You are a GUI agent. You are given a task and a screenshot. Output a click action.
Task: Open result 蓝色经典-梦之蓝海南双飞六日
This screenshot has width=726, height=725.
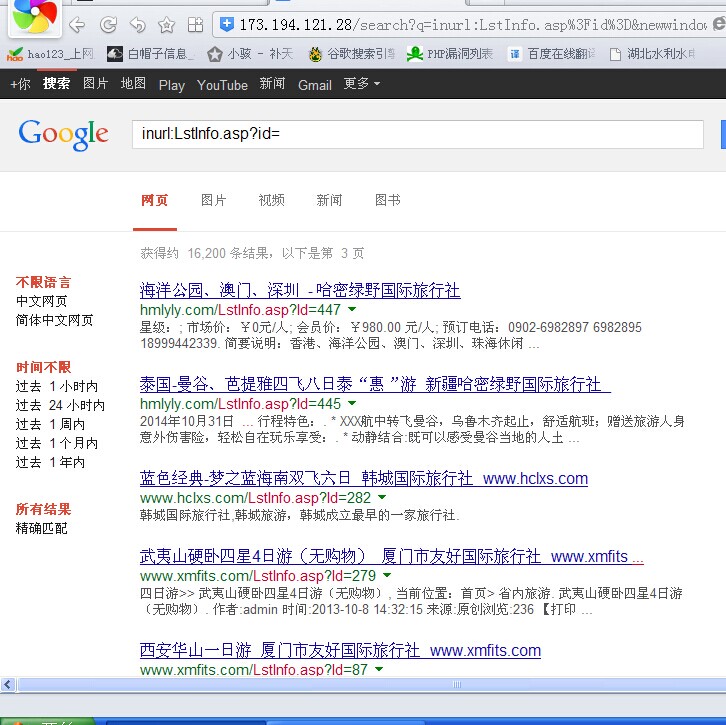[x=363, y=479]
